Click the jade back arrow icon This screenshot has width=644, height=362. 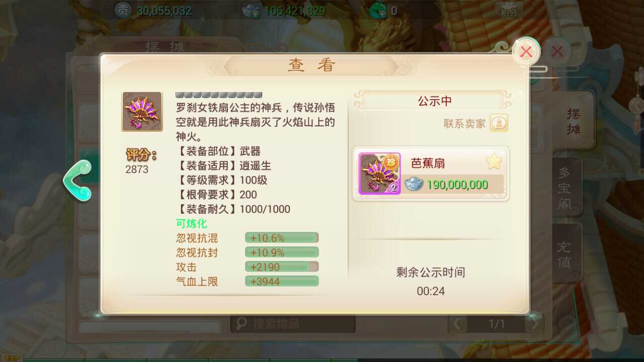pos(77,180)
